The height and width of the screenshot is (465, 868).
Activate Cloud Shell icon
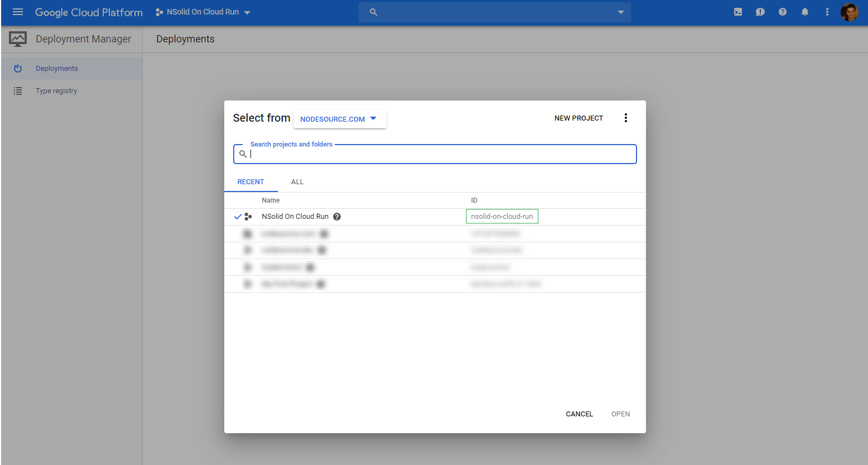coord(738,12)
